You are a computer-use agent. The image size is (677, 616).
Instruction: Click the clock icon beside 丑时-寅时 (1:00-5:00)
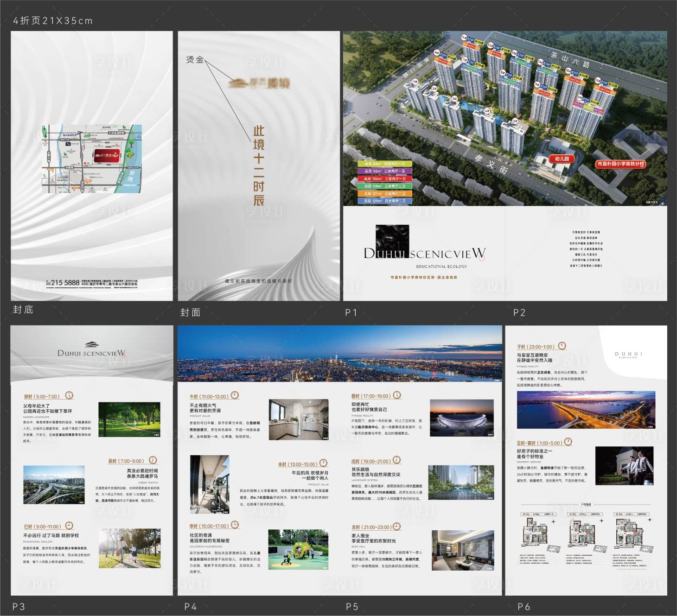568,442
